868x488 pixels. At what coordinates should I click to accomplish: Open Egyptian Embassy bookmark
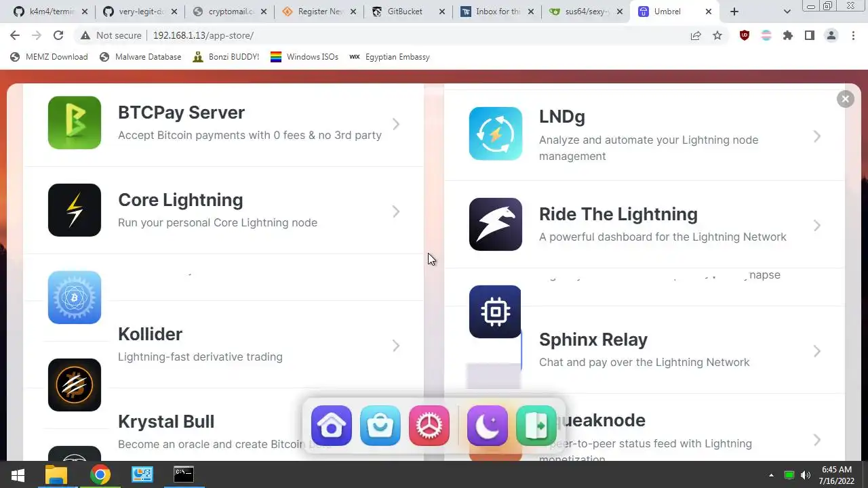[389, 57]
